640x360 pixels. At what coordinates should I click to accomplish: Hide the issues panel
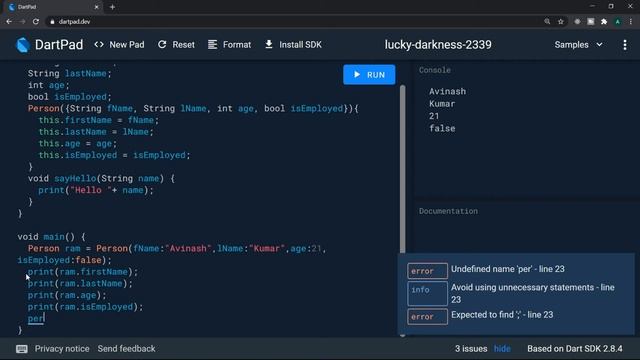(x=502, y=349)
